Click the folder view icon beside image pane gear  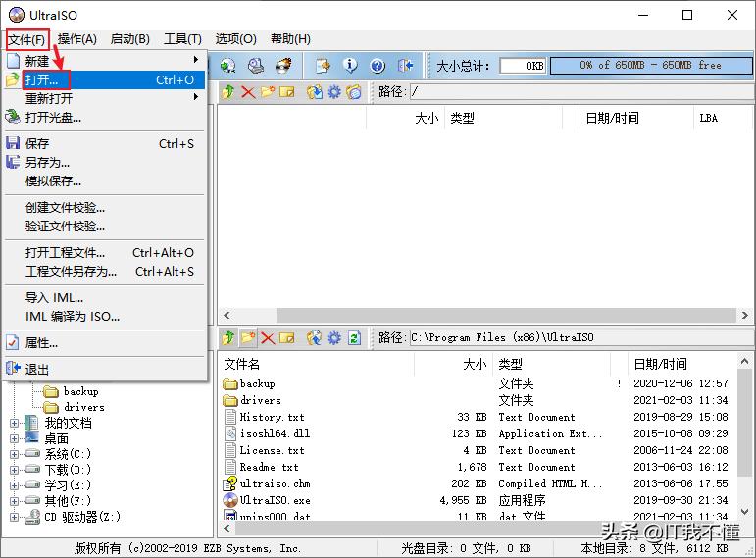point(354,91)
